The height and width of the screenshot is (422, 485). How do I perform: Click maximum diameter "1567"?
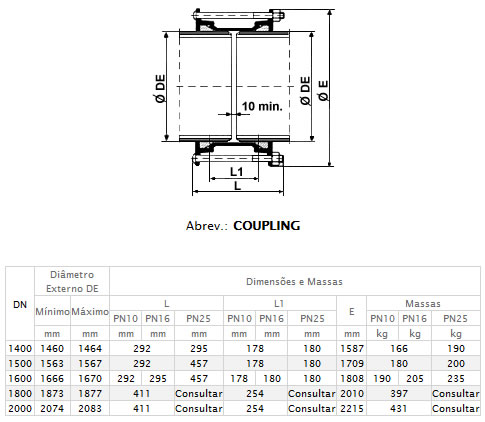[90, 364]
